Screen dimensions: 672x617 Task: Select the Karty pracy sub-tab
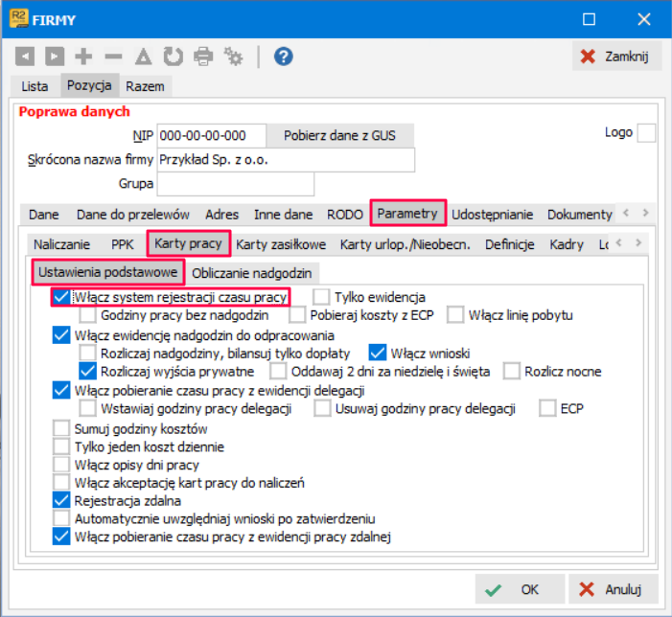click(x=188, y=243)
